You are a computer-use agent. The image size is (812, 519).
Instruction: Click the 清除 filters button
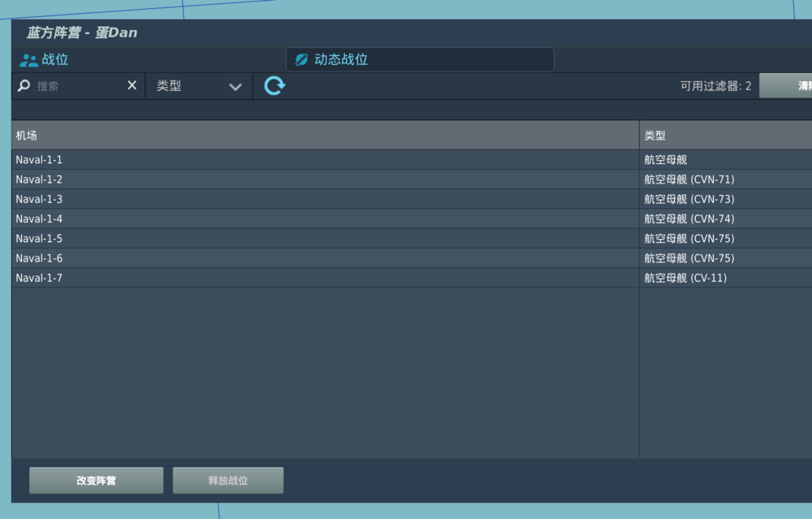[x=791, y=84]
